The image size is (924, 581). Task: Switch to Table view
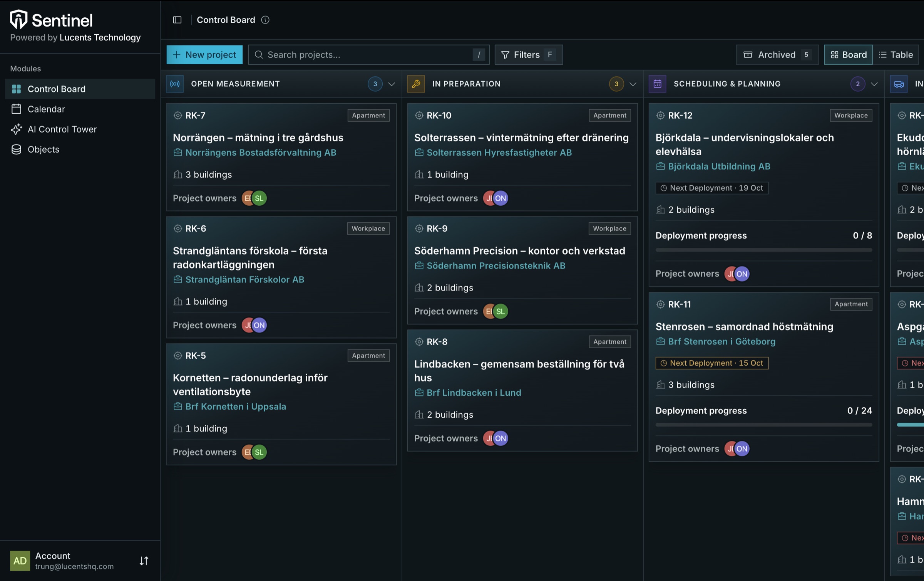pos(896,55)
